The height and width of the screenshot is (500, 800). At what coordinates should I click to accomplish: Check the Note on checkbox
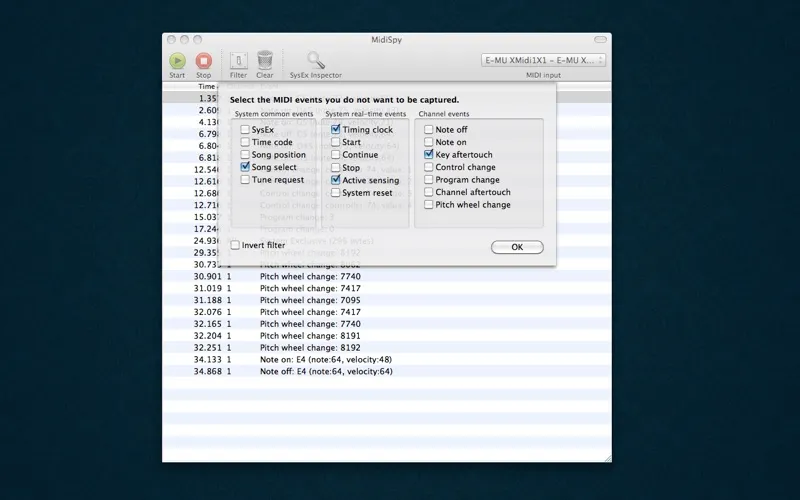[x=429, y=142]
